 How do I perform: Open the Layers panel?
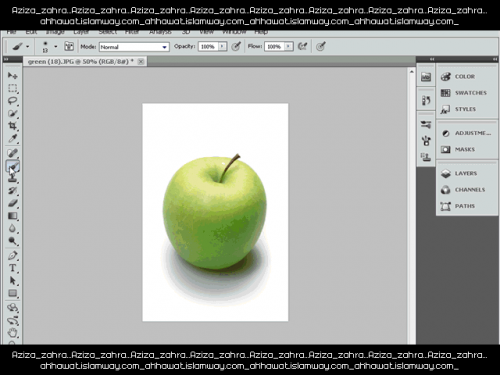tap(467, 173)
